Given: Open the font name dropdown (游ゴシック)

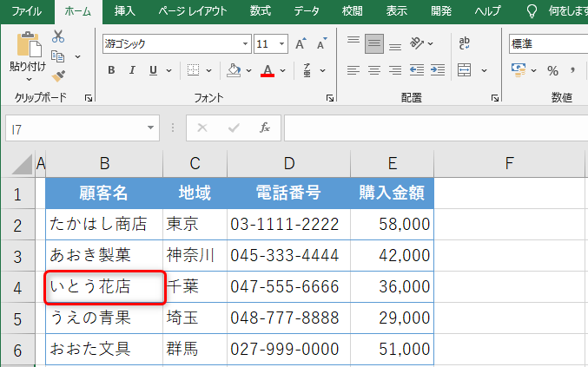Looking at the screenshot, I should tap(245, 43).
